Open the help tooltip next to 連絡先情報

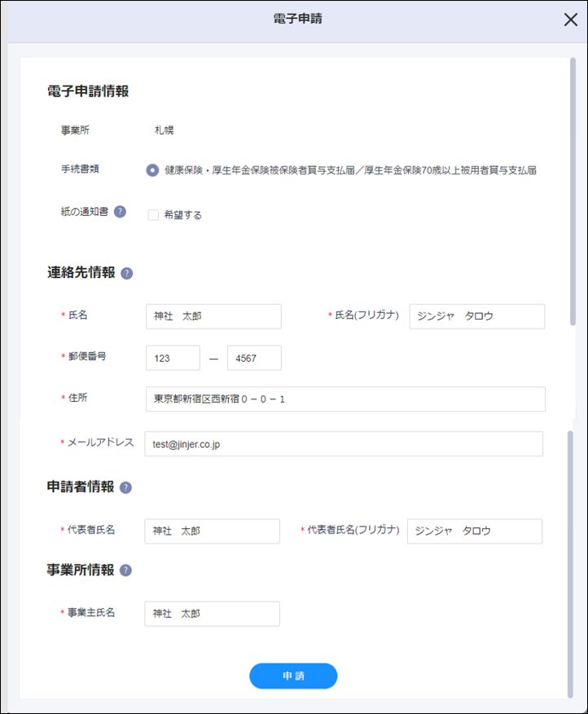[126, 273]
